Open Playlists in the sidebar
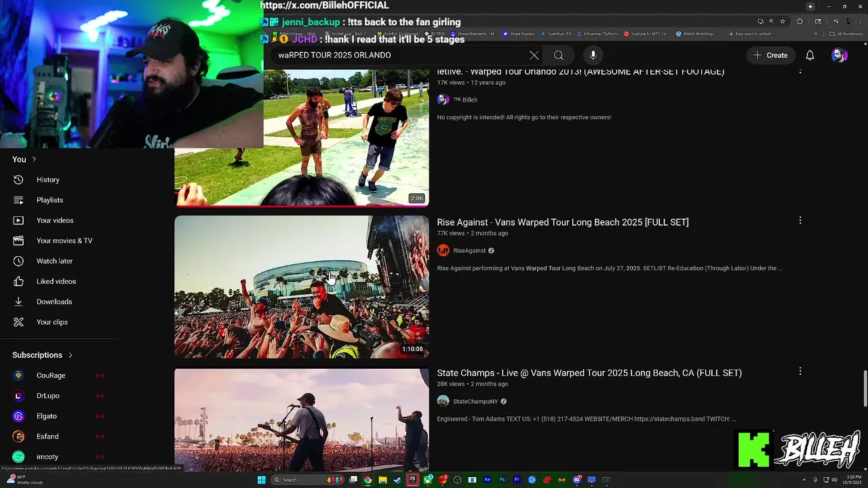The width and height of the screenshot is (868, 488). click(x=50, y=200)
